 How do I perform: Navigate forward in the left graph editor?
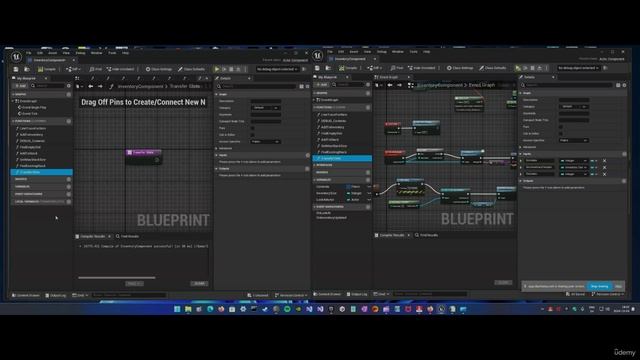[x=100, y=87]
